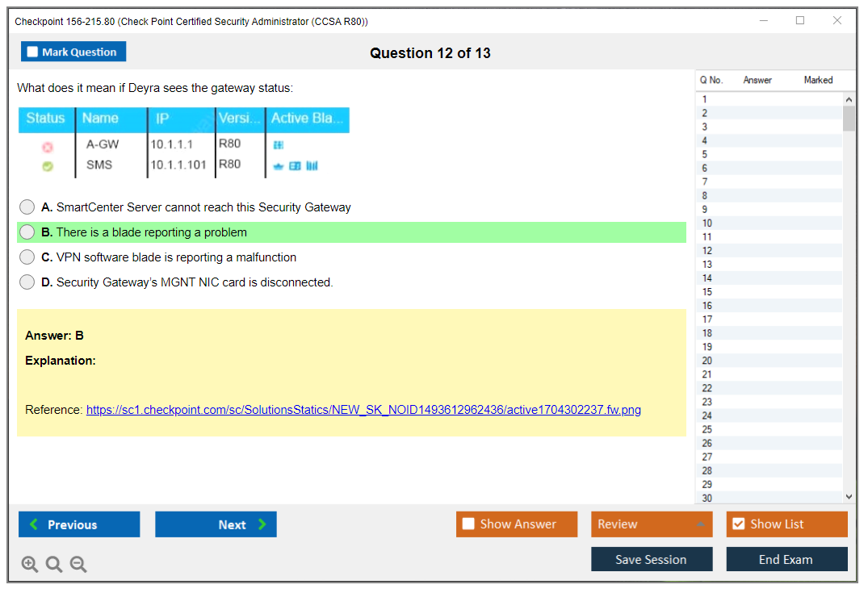
Task: Click the zoom in magnifier icon
Action: point(29,565)
